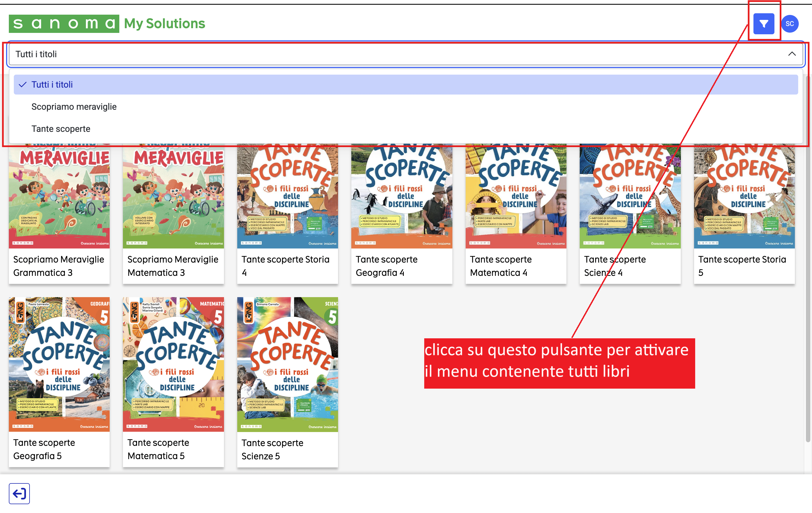Click the Tante scoperte Geografia 5 title

click(44, 449)
